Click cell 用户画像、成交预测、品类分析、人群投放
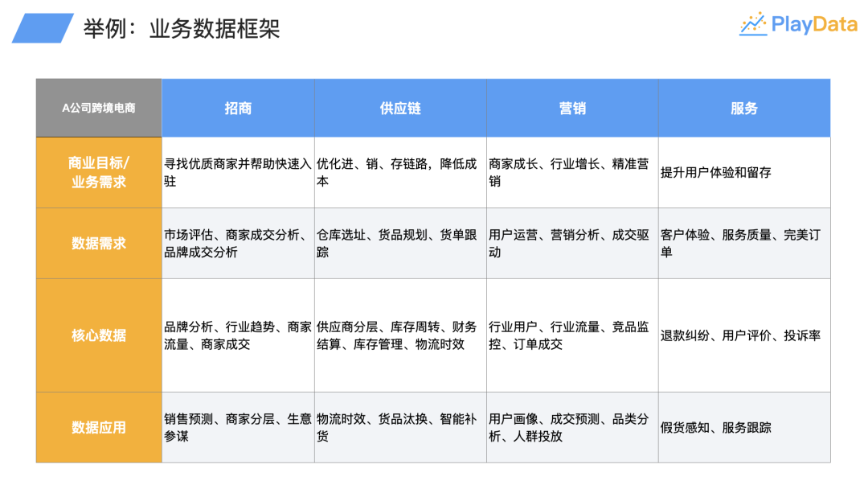 click(572, 428)
